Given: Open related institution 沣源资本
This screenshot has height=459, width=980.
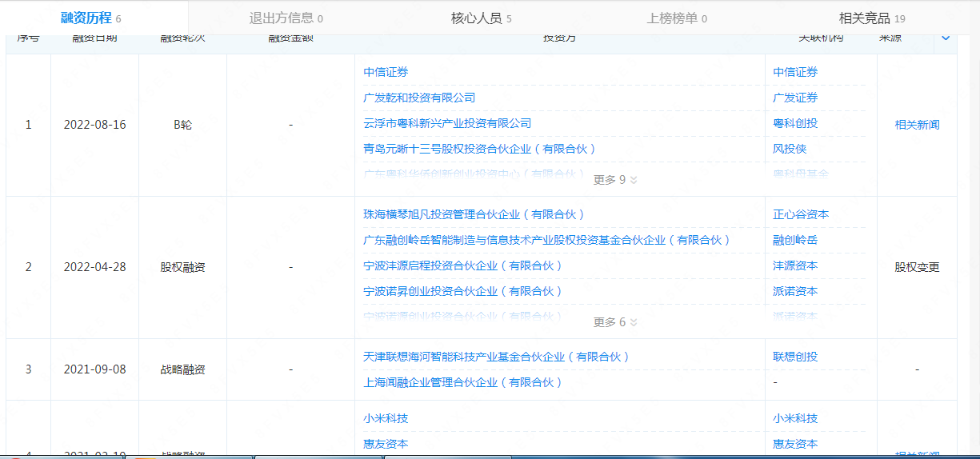Looking at the screenshot, I should pyautogui.click(x=795, y=265).
